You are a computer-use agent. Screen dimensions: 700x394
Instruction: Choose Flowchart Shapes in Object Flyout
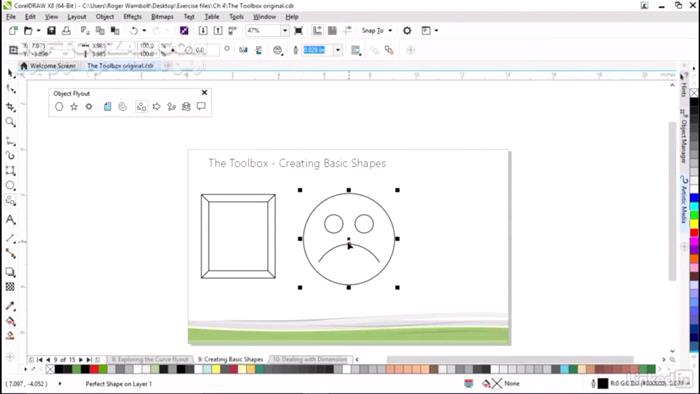171,107
